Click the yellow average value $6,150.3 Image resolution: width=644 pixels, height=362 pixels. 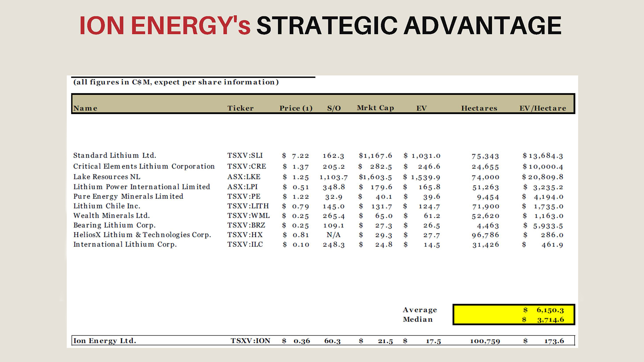pos(550,310)
